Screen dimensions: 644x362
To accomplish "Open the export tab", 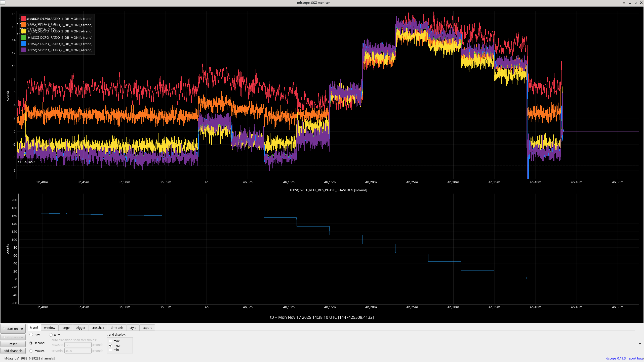I will coord(147,328).
